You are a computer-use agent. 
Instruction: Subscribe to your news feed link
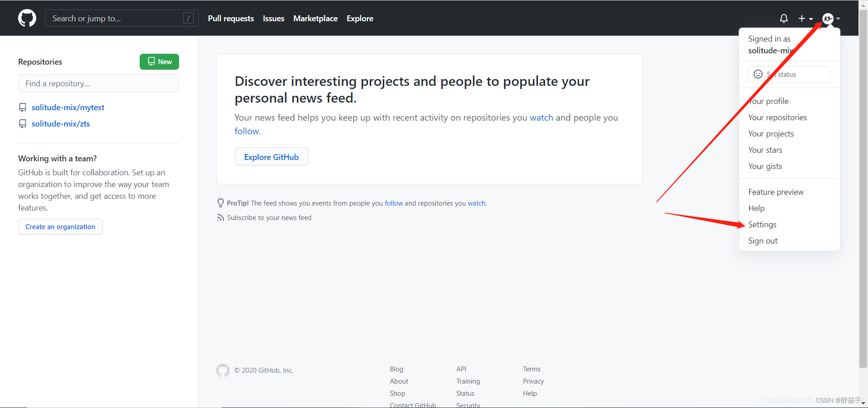(x=269, y=218)
